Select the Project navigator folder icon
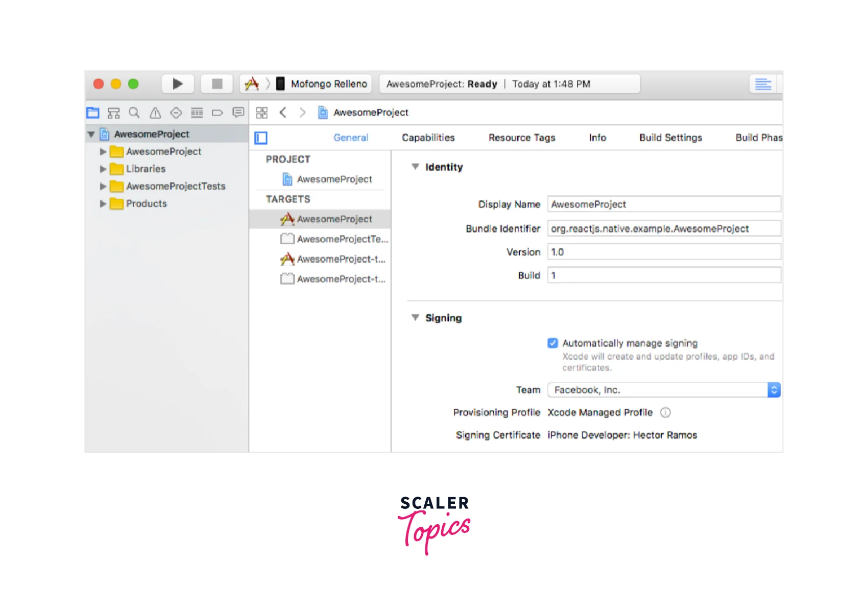 (93, 113)
